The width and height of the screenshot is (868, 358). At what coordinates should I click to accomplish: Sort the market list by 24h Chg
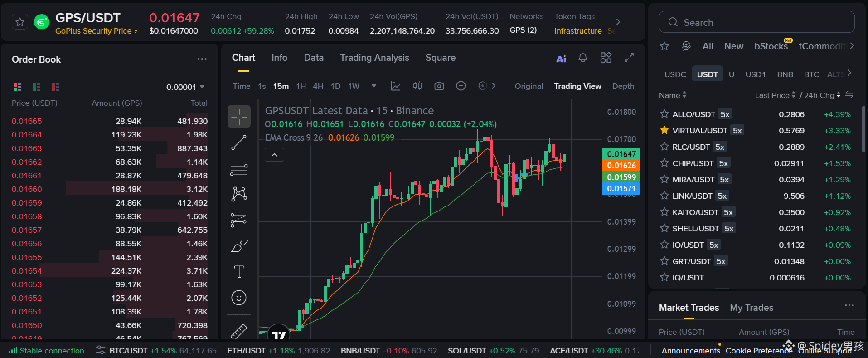(822, 95)
